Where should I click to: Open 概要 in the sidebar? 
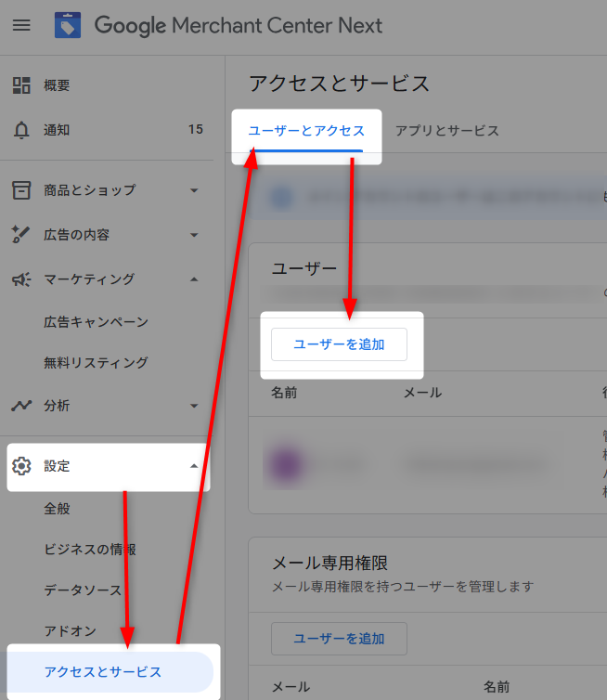[x=57, y=85]
